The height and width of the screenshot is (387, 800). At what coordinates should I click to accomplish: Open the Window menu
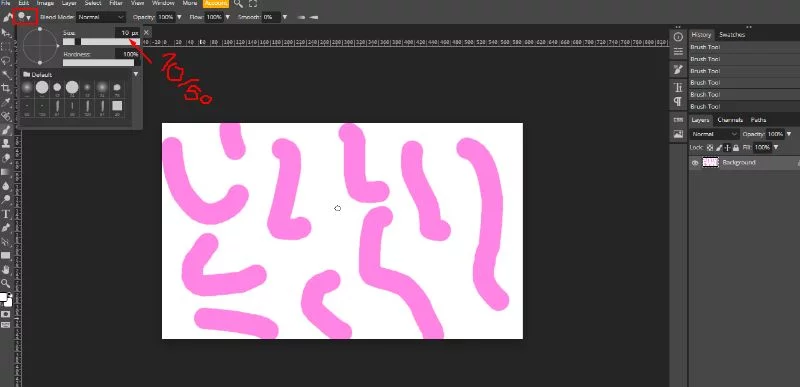(x=163, y=3)
